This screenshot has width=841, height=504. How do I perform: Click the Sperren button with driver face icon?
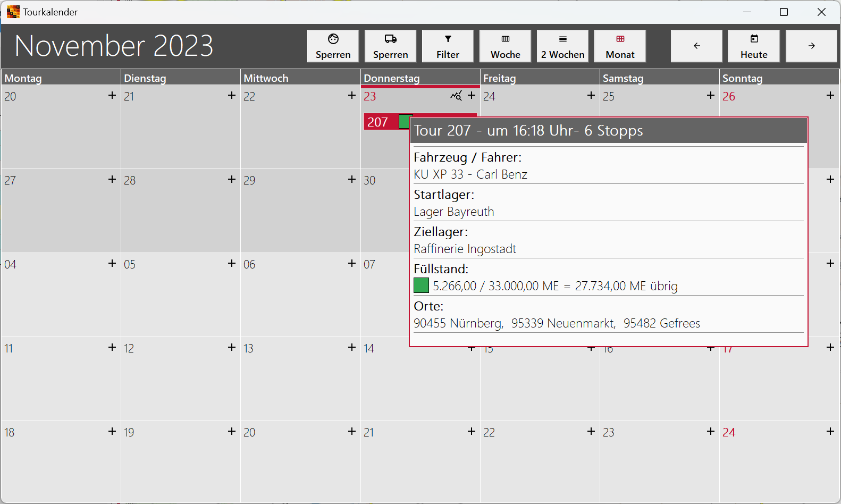333,46
